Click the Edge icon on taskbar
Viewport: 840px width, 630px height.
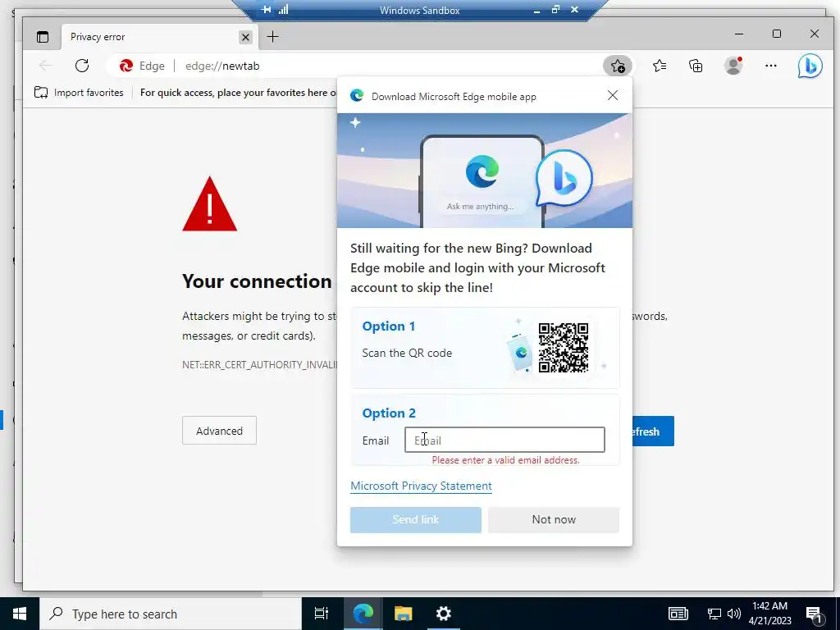[x=363, y=614]
